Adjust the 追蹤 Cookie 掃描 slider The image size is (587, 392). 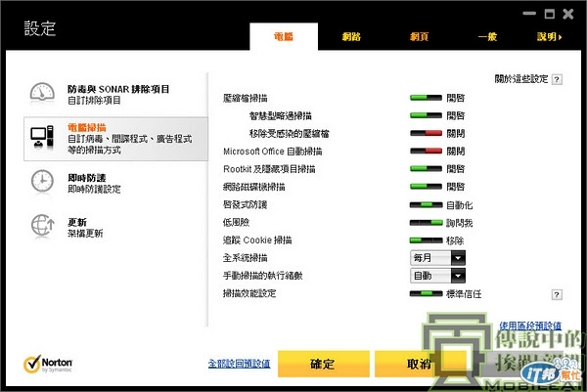[426, 240]
